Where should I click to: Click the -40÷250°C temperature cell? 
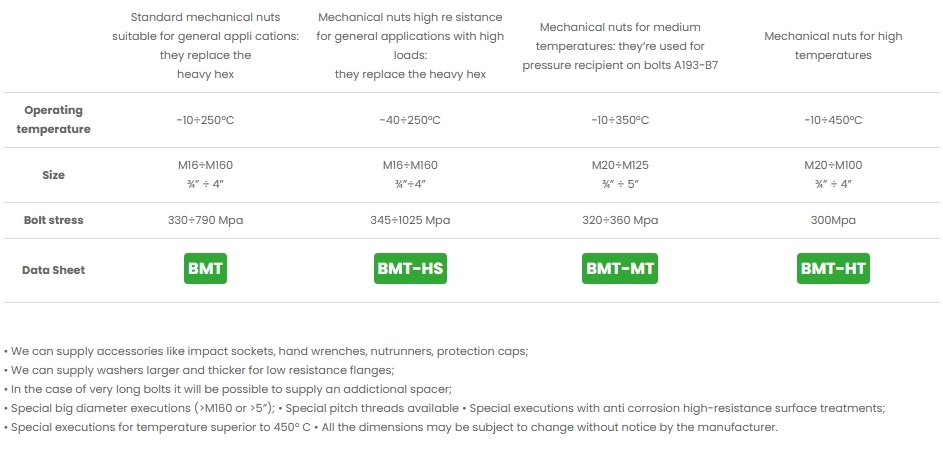pos(410,120)
